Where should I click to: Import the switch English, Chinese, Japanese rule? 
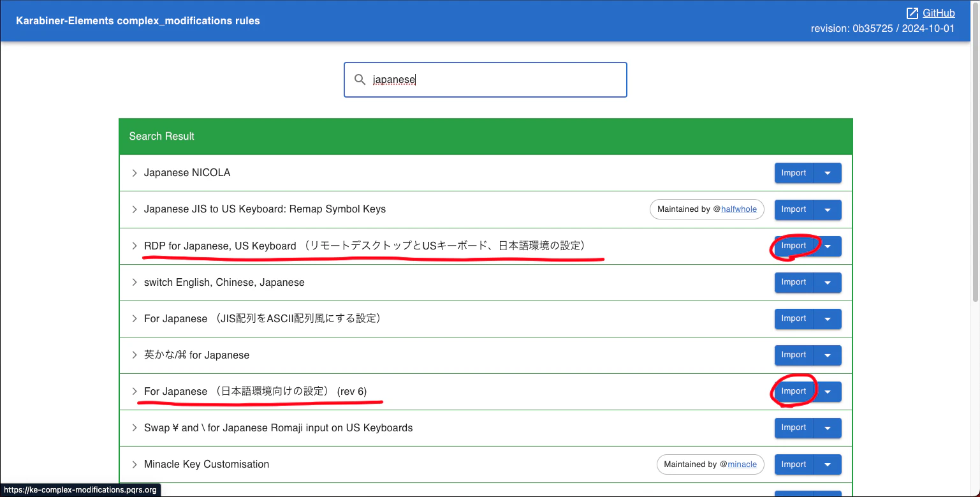pyautogui.click(x=793, y=282)
